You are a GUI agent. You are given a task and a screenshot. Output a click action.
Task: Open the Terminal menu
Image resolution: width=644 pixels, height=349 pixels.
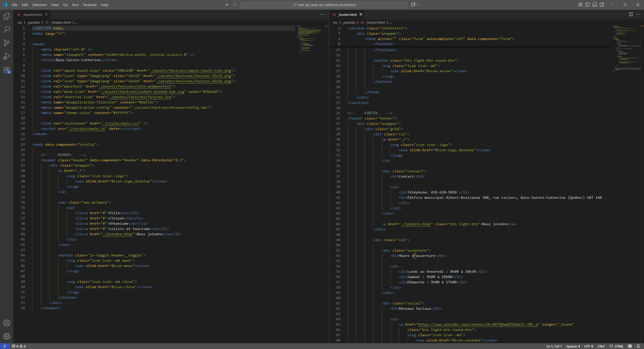[90, 5]
